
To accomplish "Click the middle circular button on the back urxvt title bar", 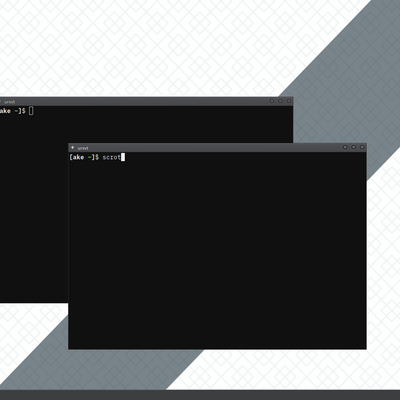I will 280,101.
